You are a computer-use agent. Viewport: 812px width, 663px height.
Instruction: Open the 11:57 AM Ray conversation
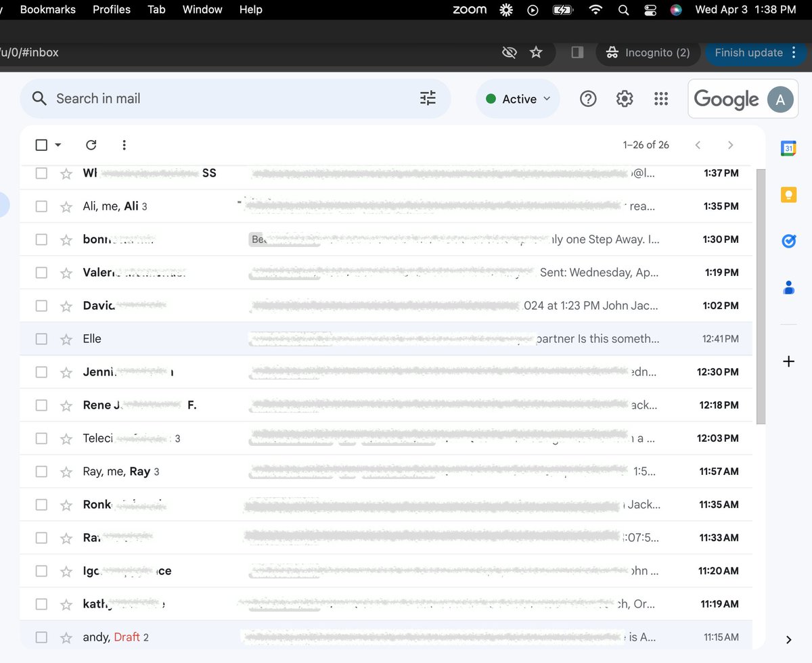(386, 472)
